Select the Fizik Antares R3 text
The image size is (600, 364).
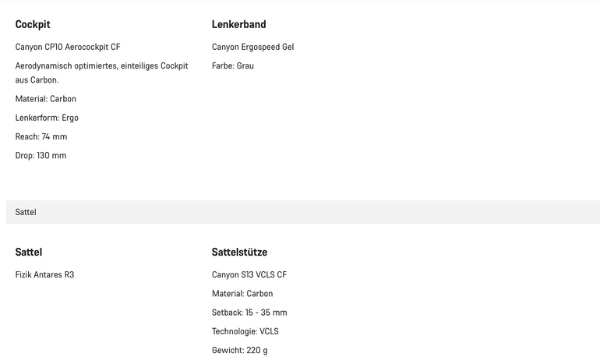click(x=44, y=274)
